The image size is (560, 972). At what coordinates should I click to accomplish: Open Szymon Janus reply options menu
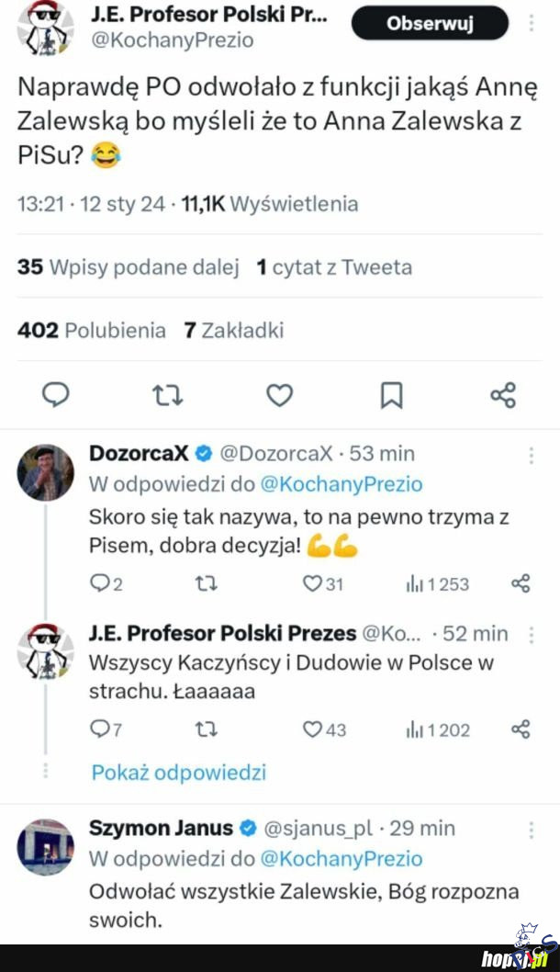tap(531, 830)
